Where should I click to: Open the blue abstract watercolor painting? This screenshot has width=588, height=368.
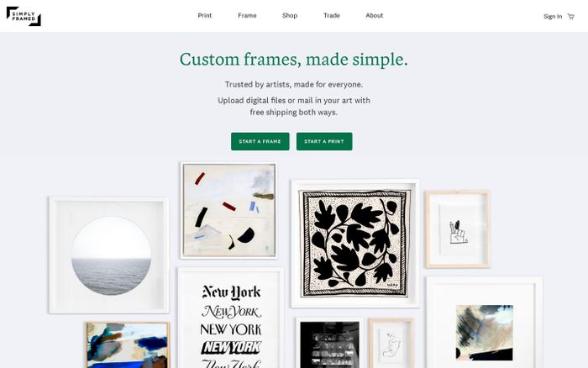(128, 344)
